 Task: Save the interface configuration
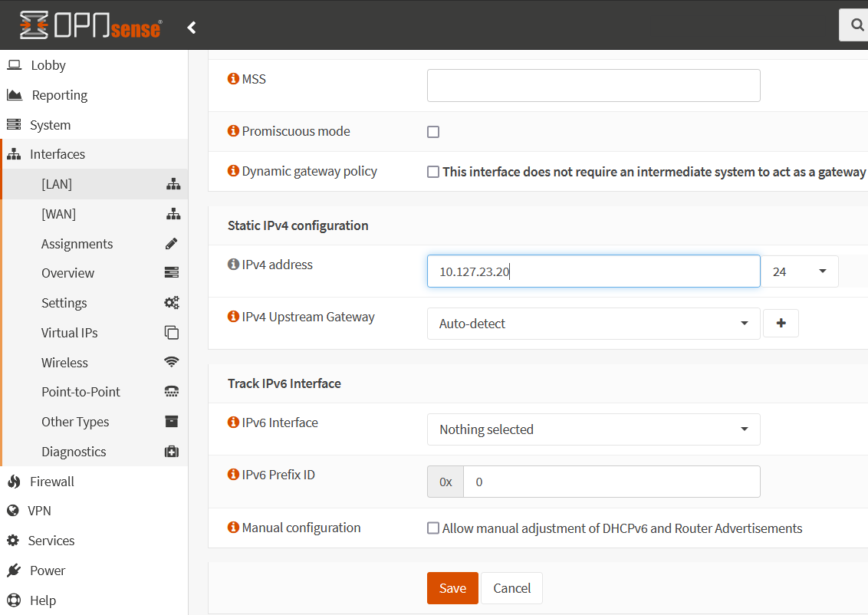click(x=452, y=587)
